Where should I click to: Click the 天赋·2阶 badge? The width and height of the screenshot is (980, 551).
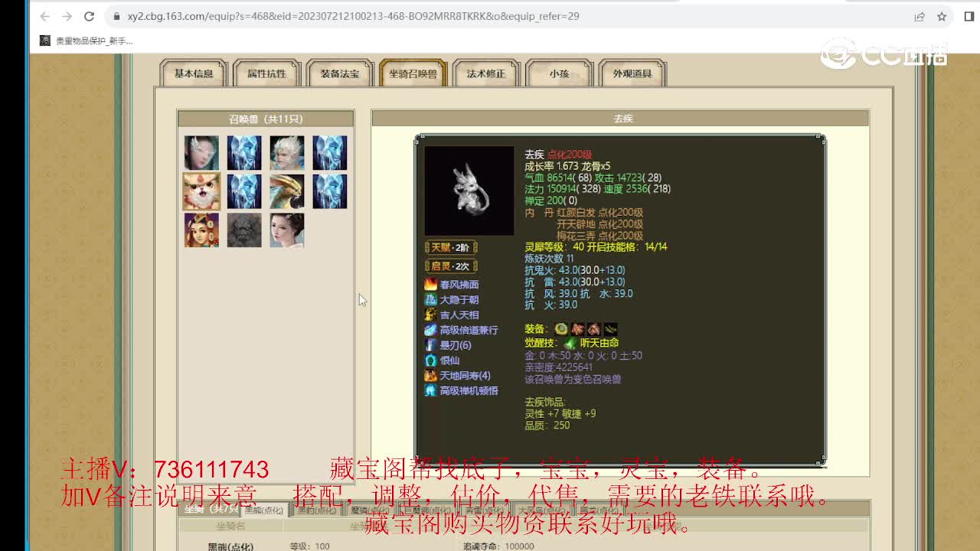[x=451, y=247]
